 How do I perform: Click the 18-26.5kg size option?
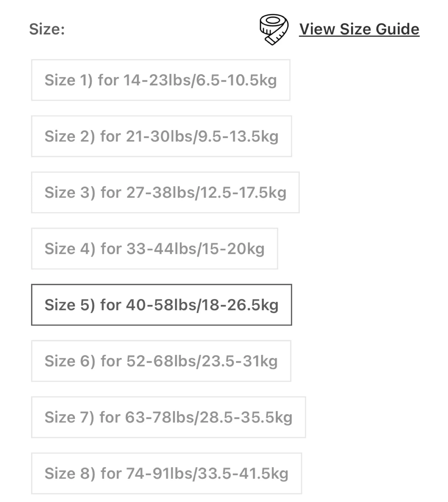pyautogui.click(x=161, y=305)
